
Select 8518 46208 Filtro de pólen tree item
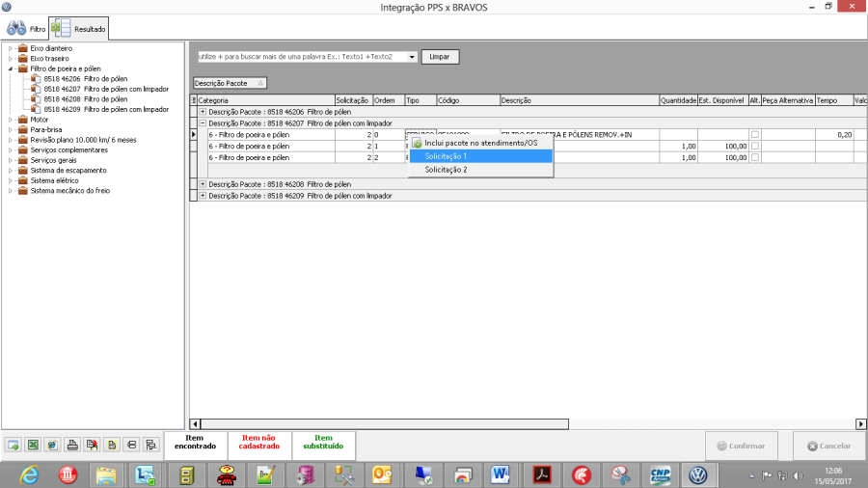click(x=86, y=99)
